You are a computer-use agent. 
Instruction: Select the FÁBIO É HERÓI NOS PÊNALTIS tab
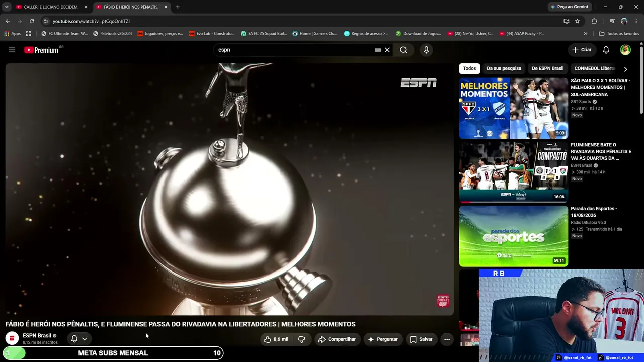click(132, 7)
